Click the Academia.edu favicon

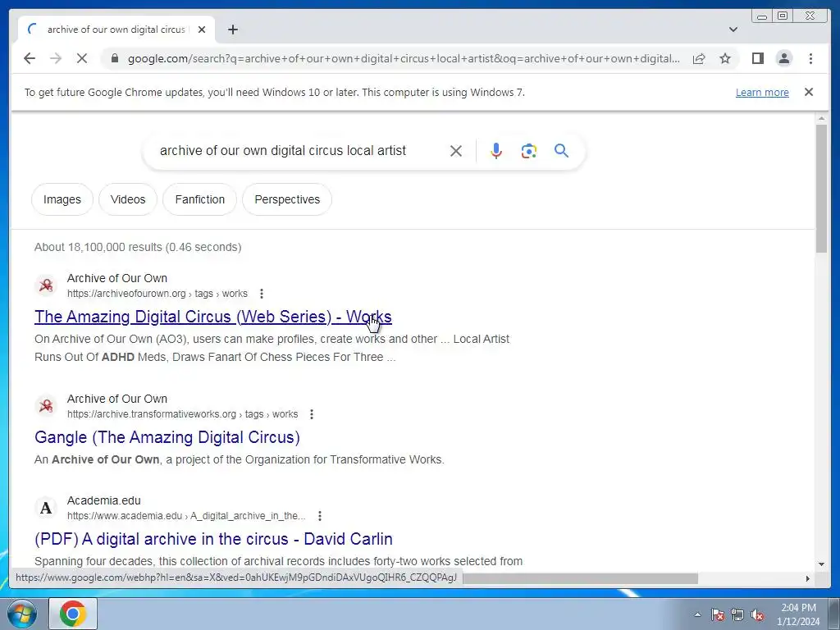click(x=46, y=507)
